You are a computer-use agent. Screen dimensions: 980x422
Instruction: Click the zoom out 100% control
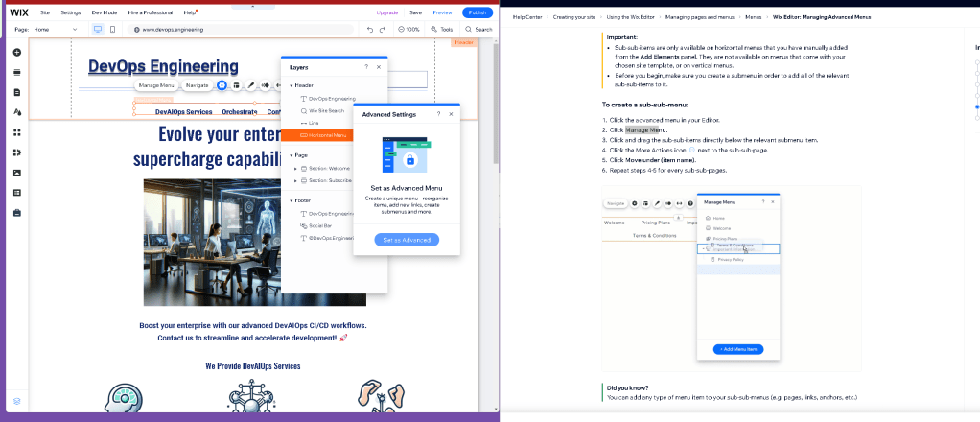pos(408,30)
